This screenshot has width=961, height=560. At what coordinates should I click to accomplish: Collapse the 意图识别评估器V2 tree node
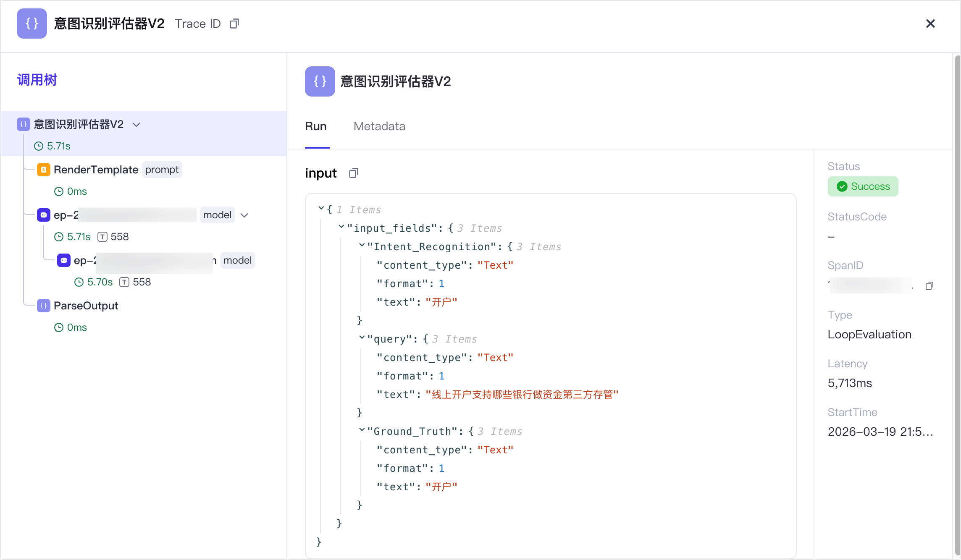click(x=136, y=125)
